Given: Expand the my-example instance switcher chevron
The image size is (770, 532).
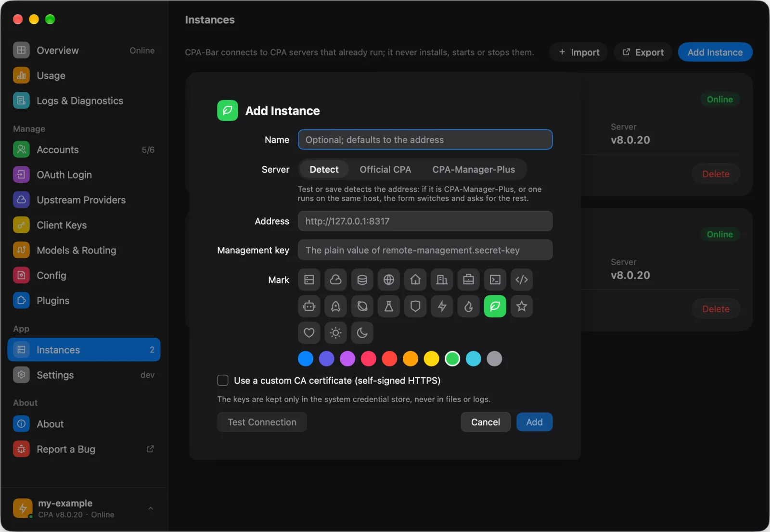Looking at the screenshot, I should (151, 508).
